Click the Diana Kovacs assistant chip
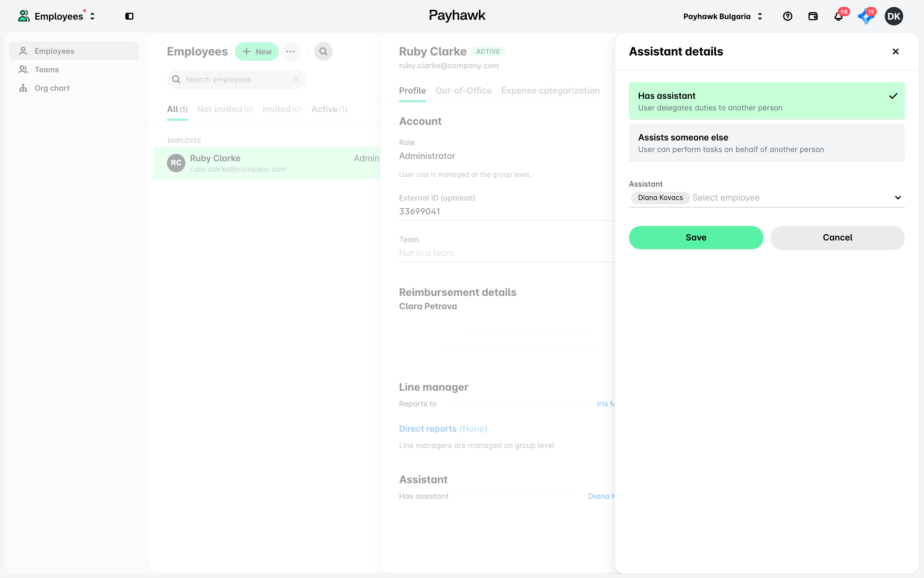This screenshot has width=924, height=578. tap(660, 198)
